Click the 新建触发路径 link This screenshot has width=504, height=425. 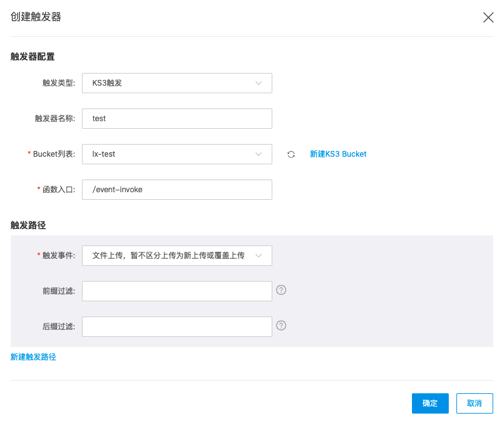pos(34,357)
